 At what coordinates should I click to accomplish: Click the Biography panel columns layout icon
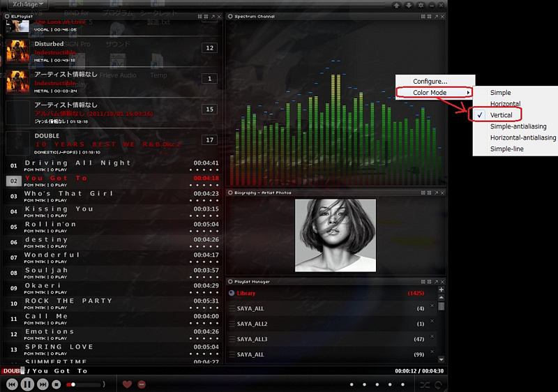[x=423, y=193]
